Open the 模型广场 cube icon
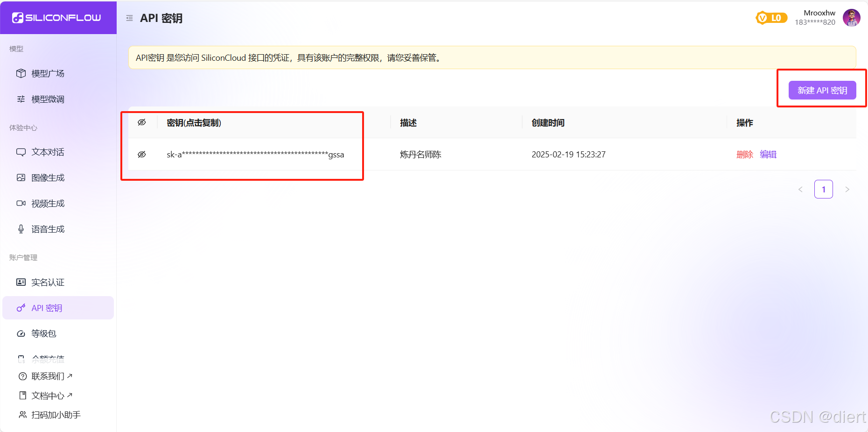Viewport: 868px width, 432px height. coord(21,73)
